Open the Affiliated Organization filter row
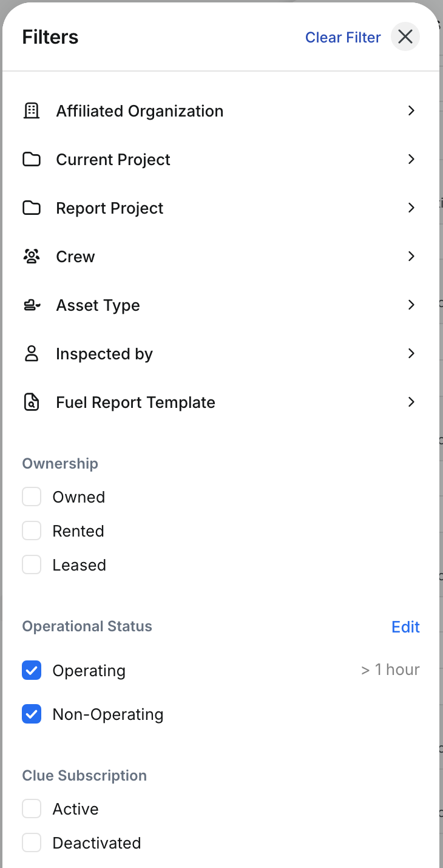The width and height of the screenshot is (443, 868). tap(221, 111)
